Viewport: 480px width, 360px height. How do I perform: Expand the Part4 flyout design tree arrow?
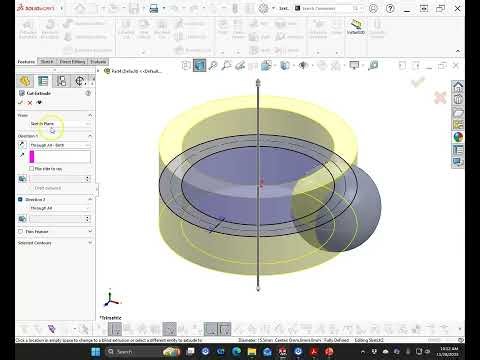pyautogui.click(x=98, y=71)
